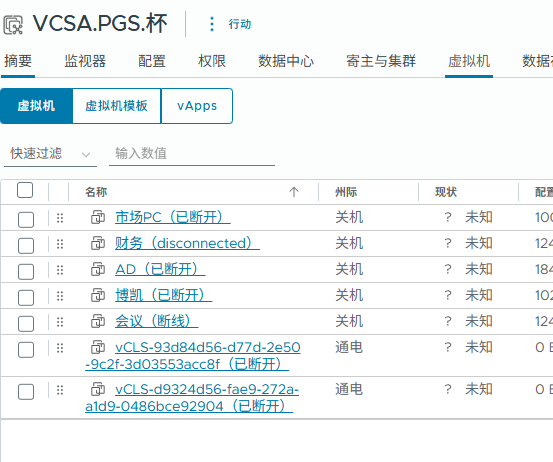The height and width of the screenshot is (462, 553).
Task: Click the 行动 actions label
Action: pos(240,24)
